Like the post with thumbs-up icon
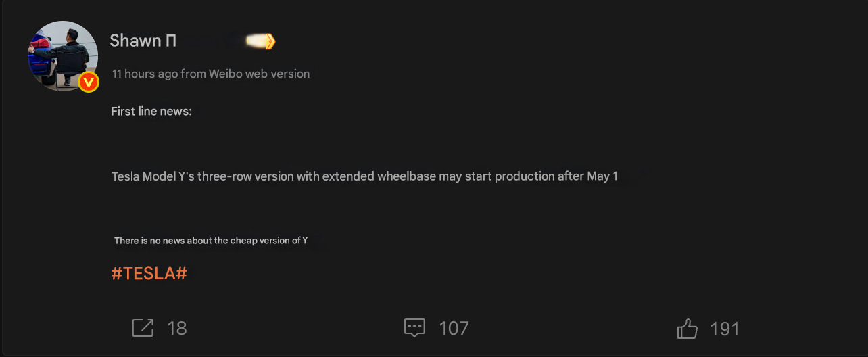868x357 pixels. point(688,329)
